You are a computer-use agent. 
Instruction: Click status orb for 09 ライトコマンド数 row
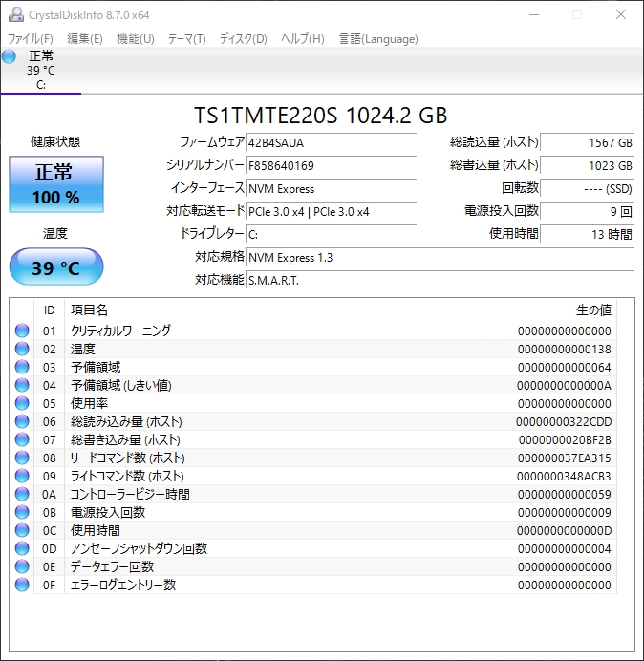pos(22,476)
